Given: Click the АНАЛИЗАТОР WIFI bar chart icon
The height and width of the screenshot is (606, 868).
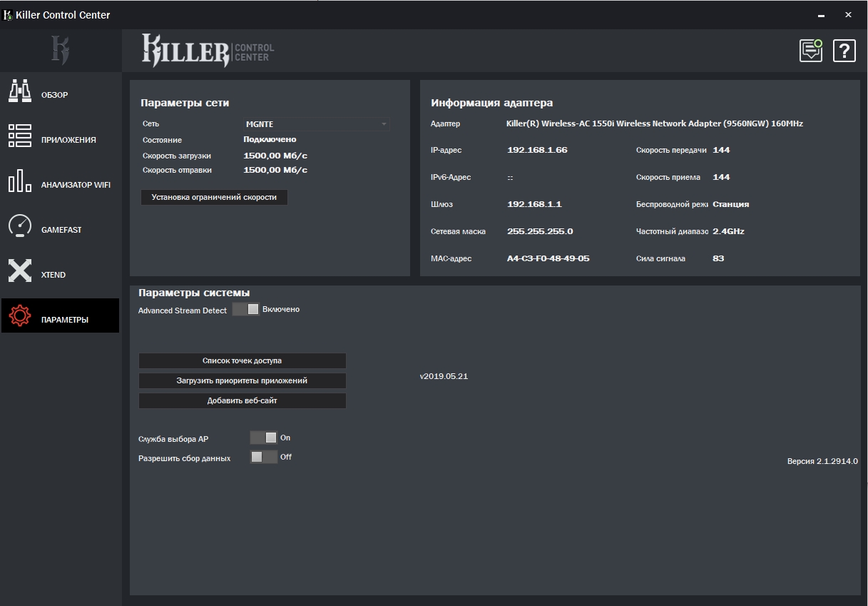Looking at the screenshot, I should click(x=20, y=181).
